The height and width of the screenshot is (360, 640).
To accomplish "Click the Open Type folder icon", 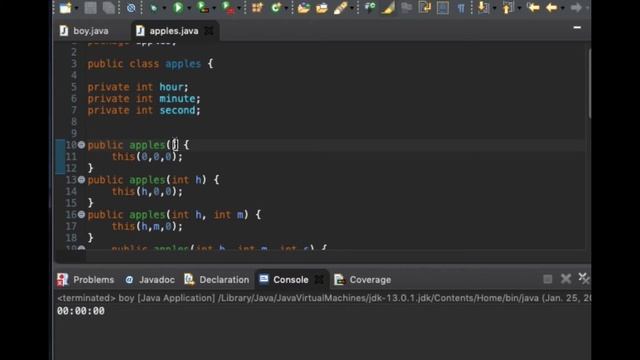I will point(303,8).
